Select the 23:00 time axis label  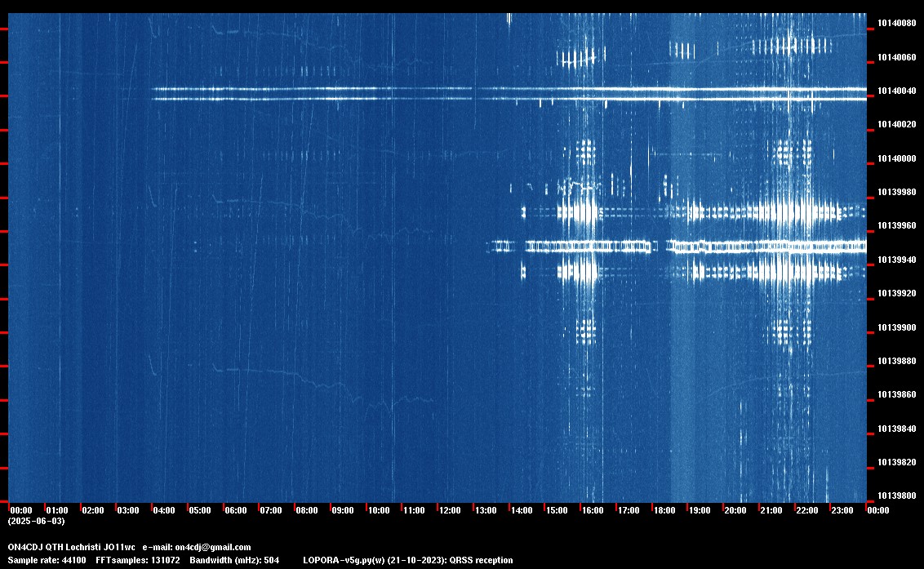(842, 510)
